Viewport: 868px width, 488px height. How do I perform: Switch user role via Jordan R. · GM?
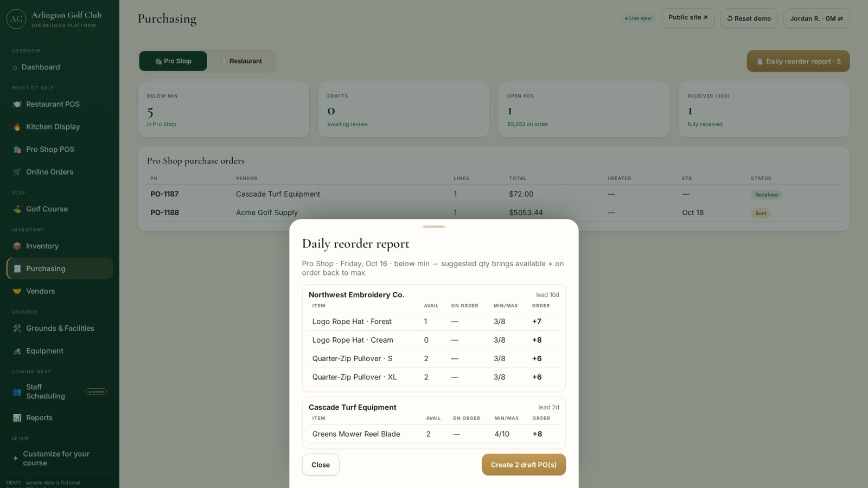[816, 18]
